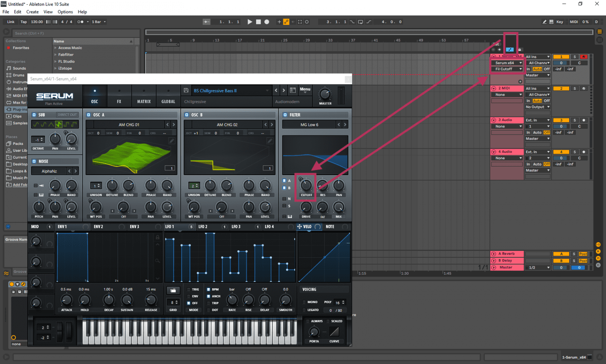606x364 pixels.
Task: Click the VELO move handle icon
Action: point(299,227)
